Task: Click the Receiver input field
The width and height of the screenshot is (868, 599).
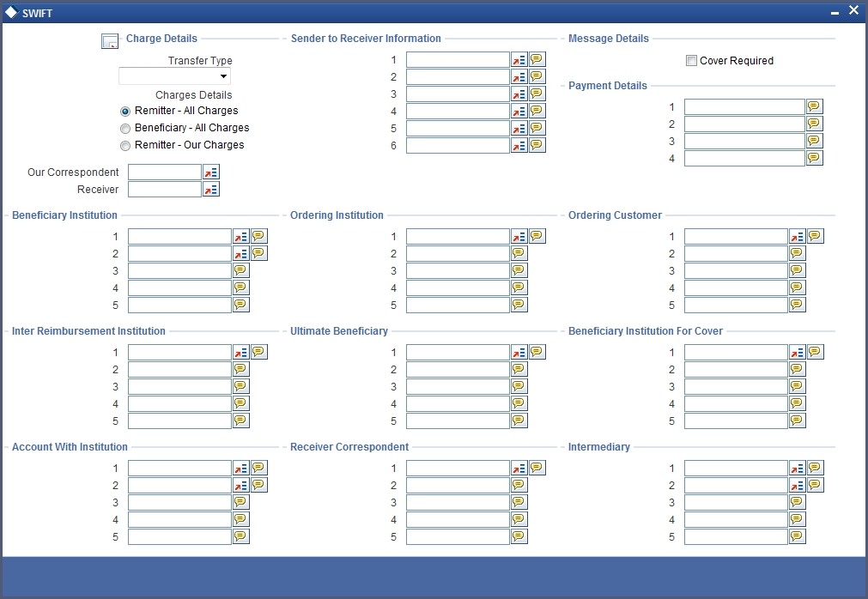Action: click(x=164, y=190)
